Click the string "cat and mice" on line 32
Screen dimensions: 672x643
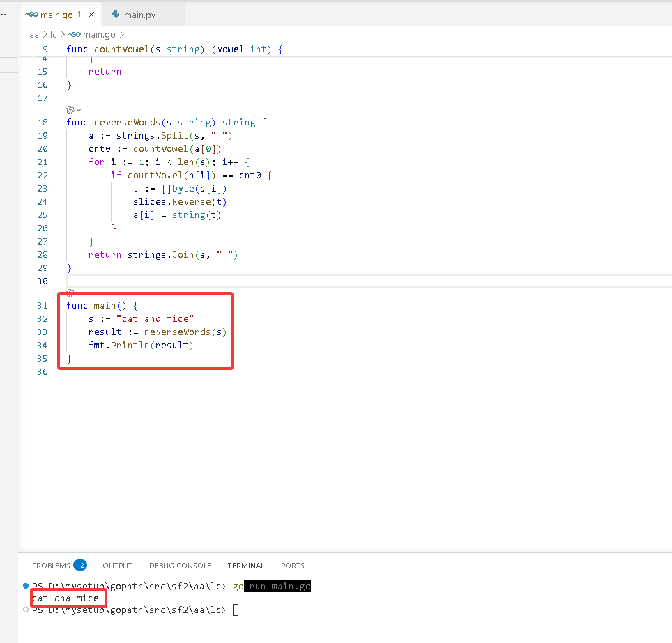click(155, 318)
